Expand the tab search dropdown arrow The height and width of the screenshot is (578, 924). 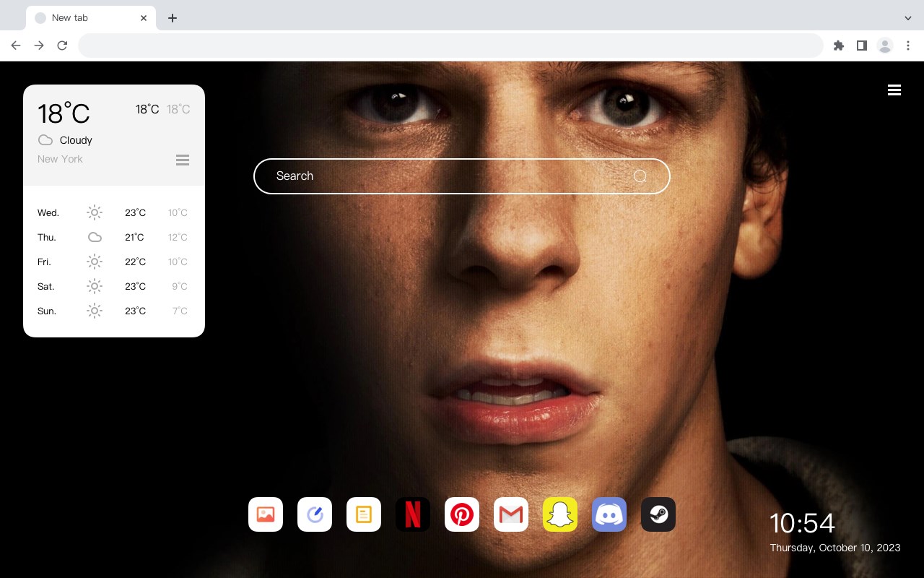(x=908, y=18)
